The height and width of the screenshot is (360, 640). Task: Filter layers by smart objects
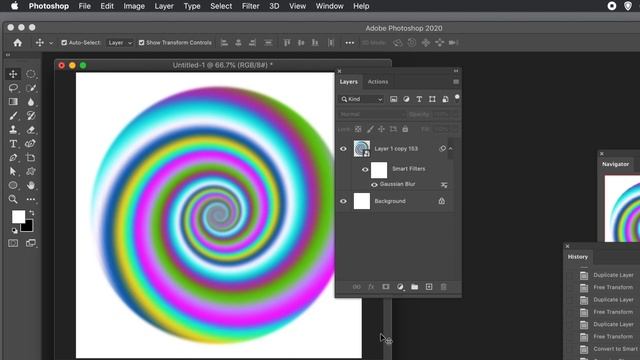[x=445, y=99]
